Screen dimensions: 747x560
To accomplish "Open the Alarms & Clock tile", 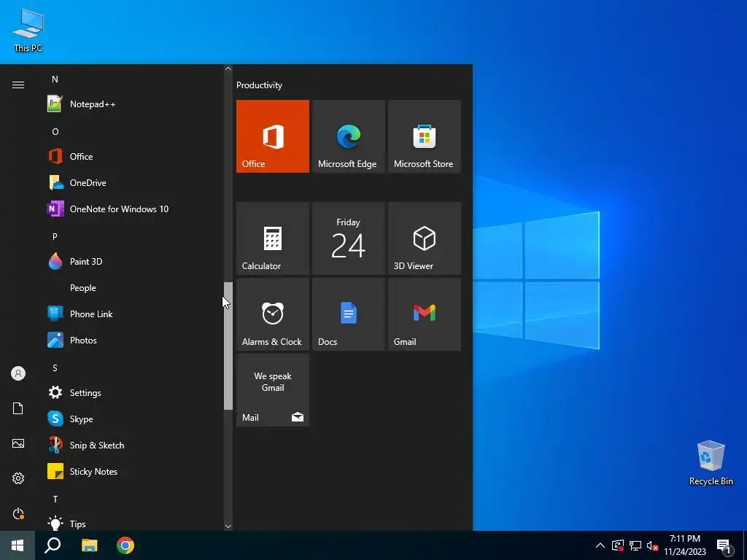I will pos(273,314).
